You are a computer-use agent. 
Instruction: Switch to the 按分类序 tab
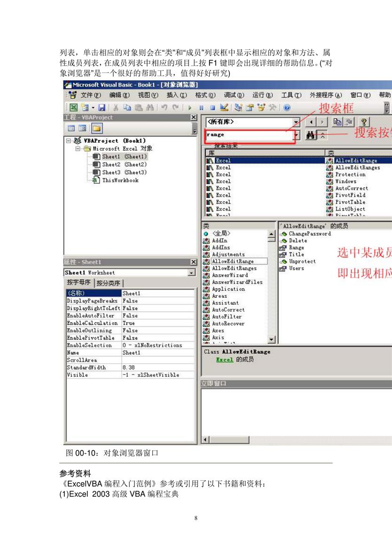tap(109, 283)
